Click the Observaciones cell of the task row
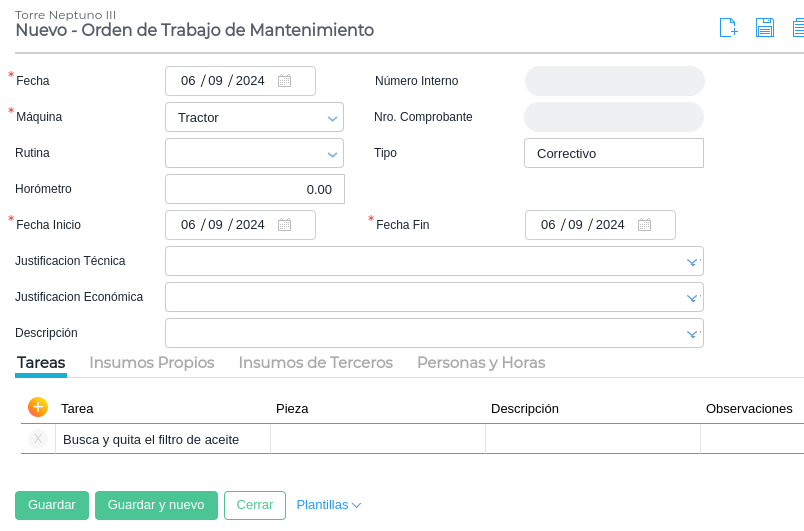The width and height of the screenshot is (804, 531). [752, 439]
